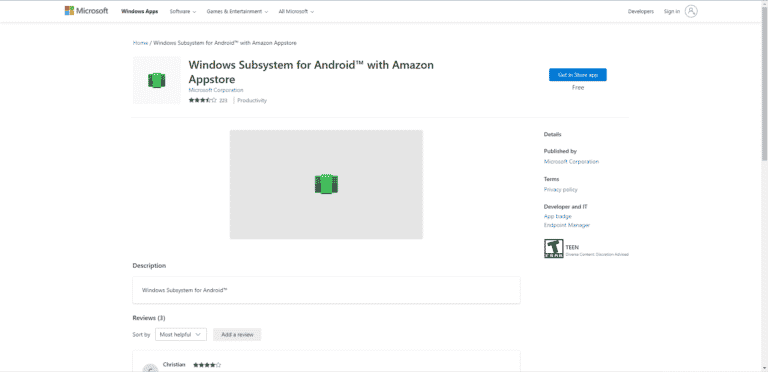Open Microsoft Corporation link under app title
This screenshot has height=372, width=768.
(216, 90)
